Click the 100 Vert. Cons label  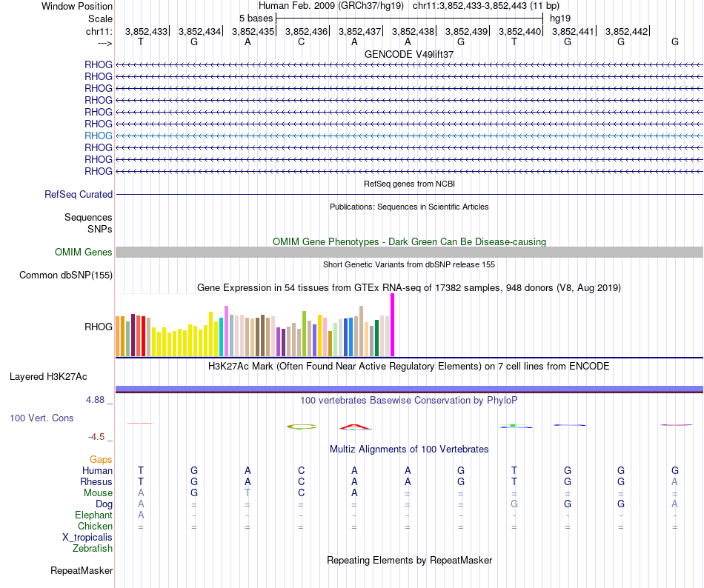click(x=41, y=418)
